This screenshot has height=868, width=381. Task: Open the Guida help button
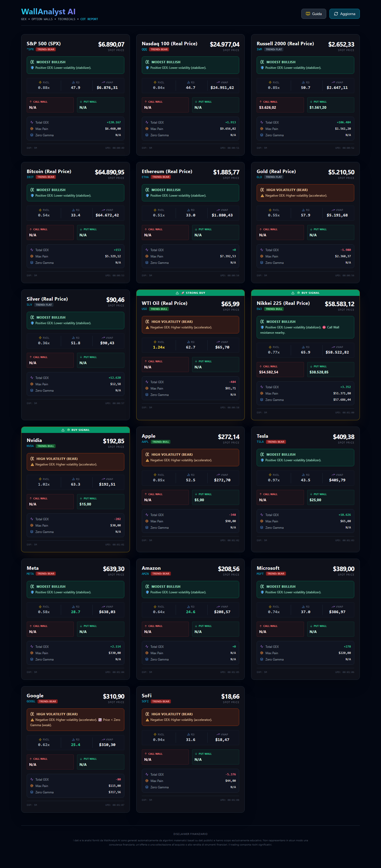pyautogui.click(x=313, y=14)
